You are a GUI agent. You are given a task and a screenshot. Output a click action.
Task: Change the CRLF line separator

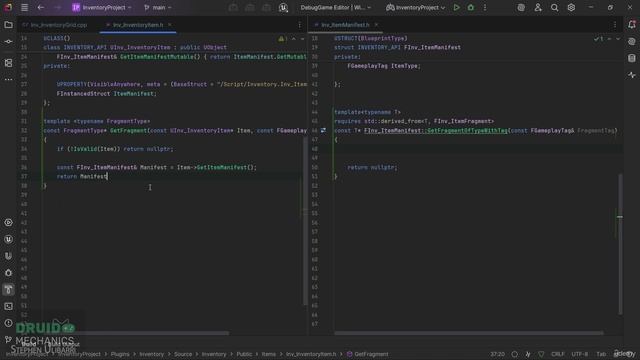coord(558,354)
